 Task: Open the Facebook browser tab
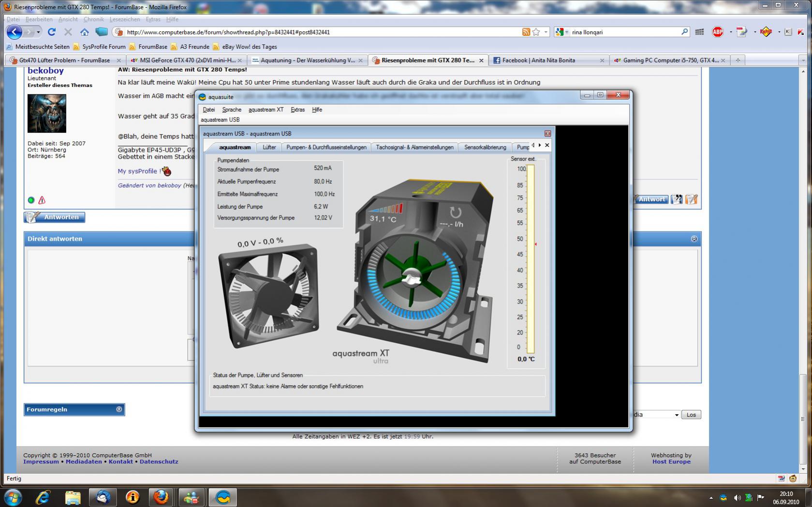click(549, 60)
